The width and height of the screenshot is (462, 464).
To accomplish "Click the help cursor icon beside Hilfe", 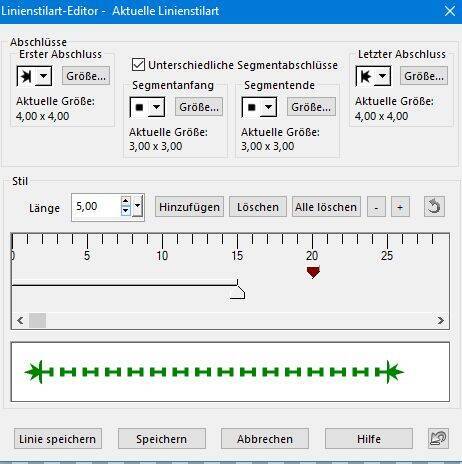I will (438, 438).
